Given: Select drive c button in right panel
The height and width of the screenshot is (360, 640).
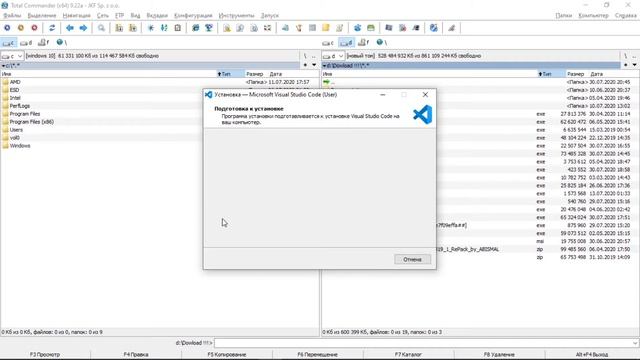Looking at the screenshot, I should click(328, 42).
